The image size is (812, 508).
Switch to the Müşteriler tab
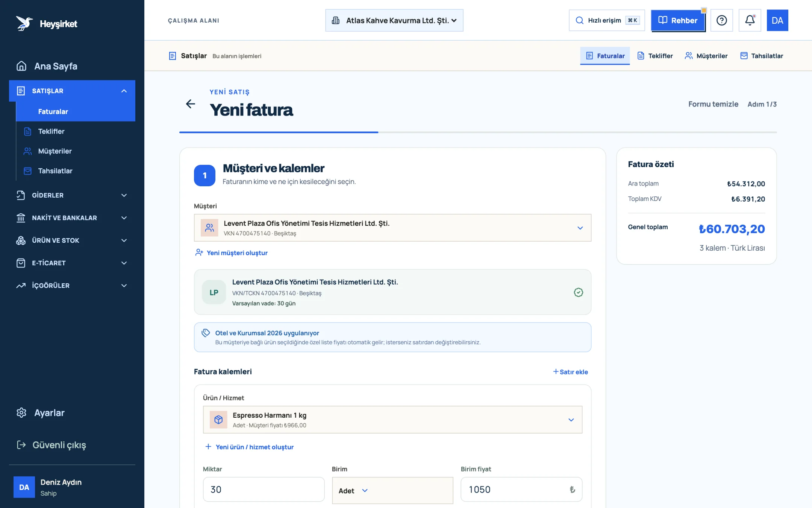point(706,56)
